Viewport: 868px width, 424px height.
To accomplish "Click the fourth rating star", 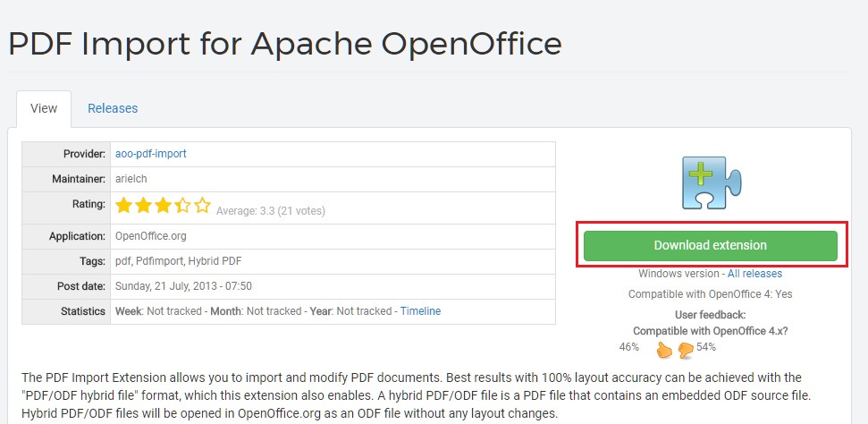I will coord(182,206).
